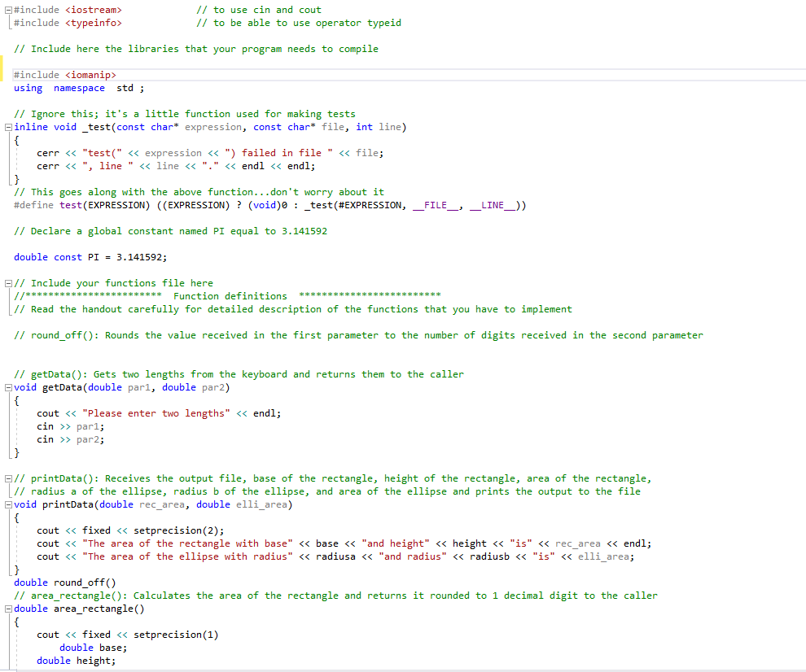Image resolution: width=806 pixels, height=672 pixels.
Task: Collapse the 'Include your functions file here' region
Action: 7,282
